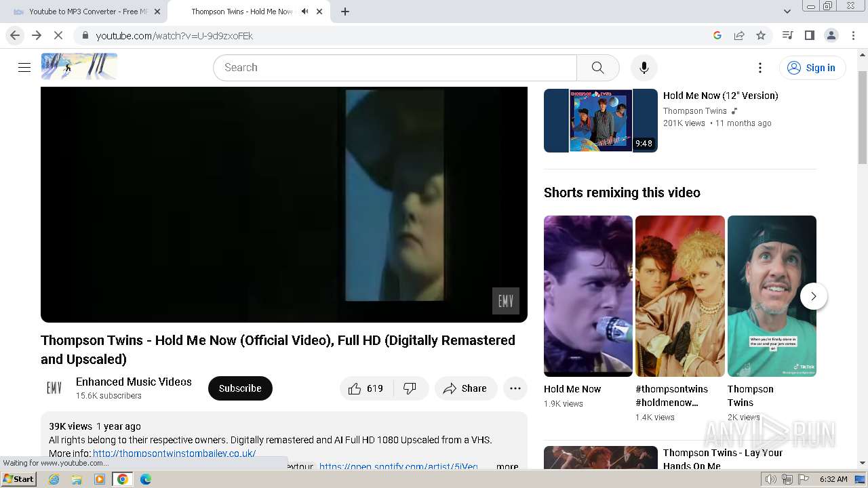Share this page from omnibox
This screenshot has width=868, height=488.
(739, 35)
